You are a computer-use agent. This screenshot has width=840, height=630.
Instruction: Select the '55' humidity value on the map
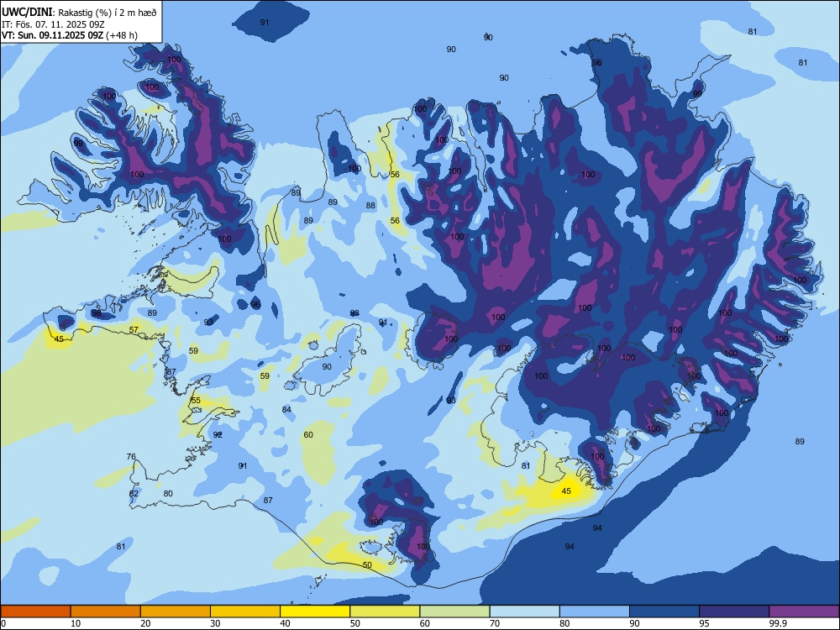[196, 400]
